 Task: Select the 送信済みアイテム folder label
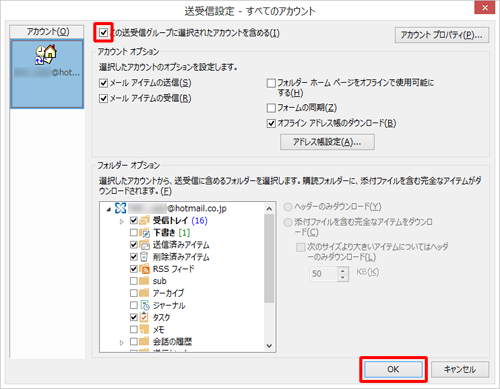coord(181,245)
